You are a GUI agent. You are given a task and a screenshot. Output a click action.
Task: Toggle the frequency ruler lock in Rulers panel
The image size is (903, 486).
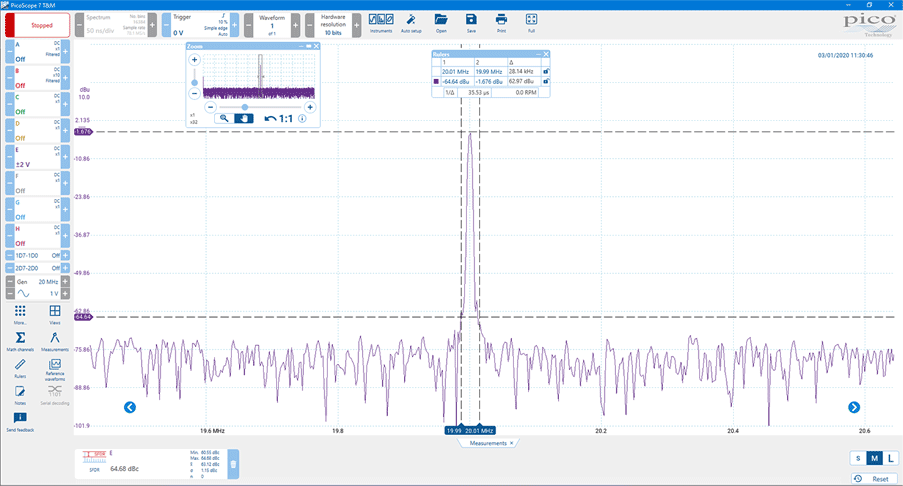545,72
